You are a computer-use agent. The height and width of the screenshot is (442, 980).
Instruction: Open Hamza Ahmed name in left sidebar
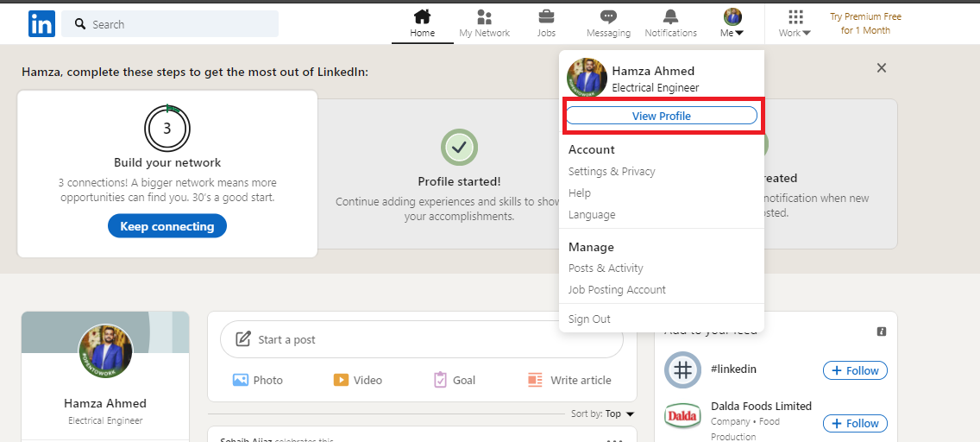(x=105, y=403)
